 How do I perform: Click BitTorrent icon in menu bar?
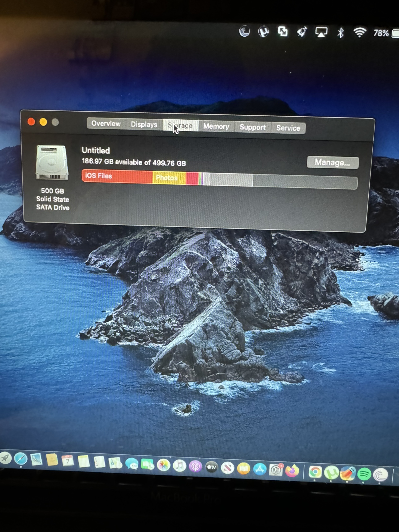coord(244,32)
